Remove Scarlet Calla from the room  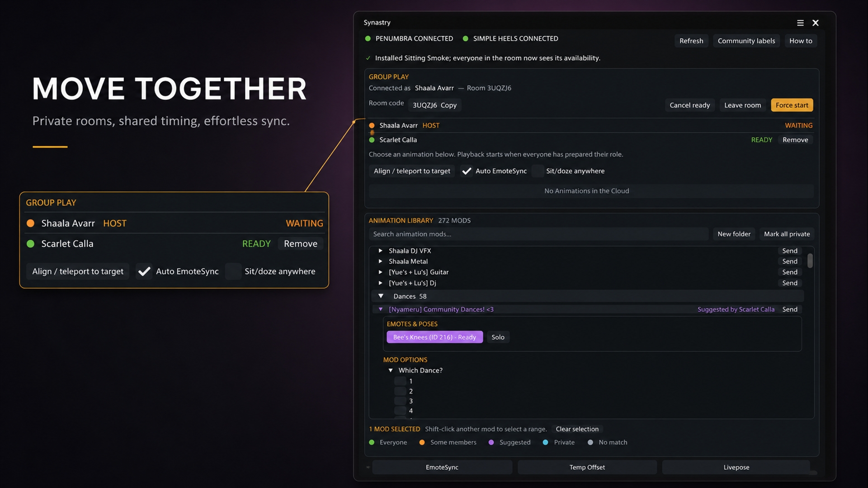point(795,140)
